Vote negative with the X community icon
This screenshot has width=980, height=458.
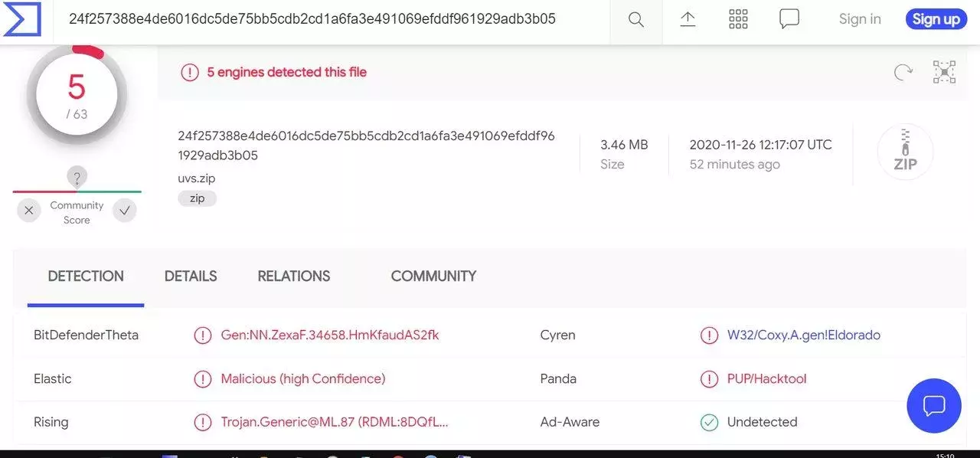28,211
